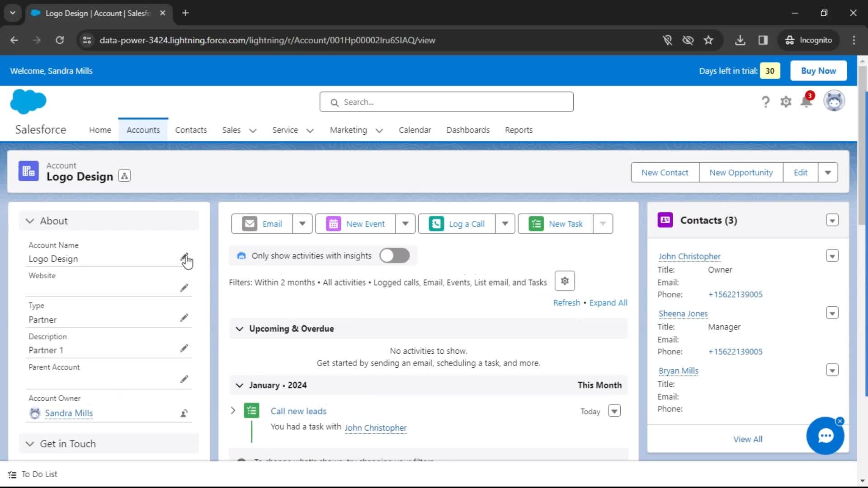868x488 pixels.
Task: Click the Log a Call icon
Action: coord(436,224)
